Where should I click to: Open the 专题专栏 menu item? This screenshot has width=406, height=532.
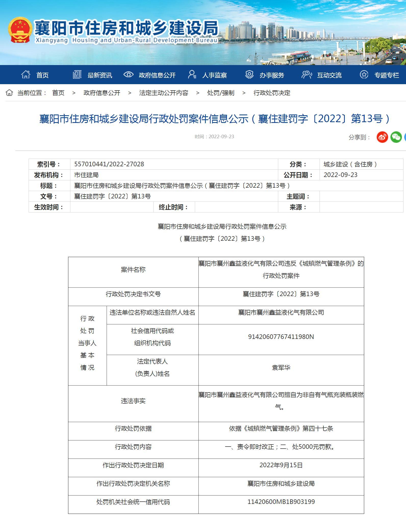tap(387, 75)
